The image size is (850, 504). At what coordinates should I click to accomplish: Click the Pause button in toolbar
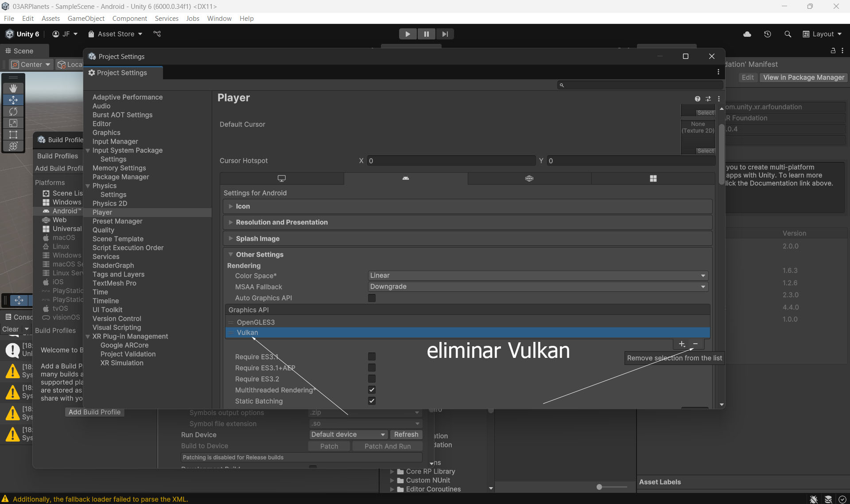[x=426, y=34]
